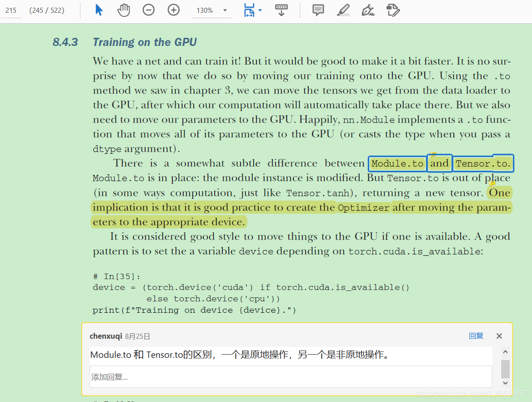
Task: Close the chenxuqi comment popup
Action: point(499,336)
